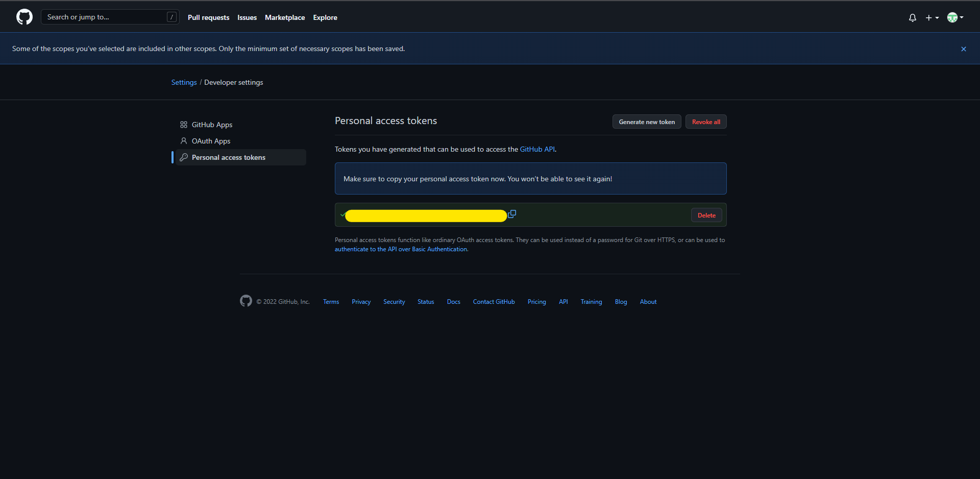Open Privacy footer link
The image size is (980, 479).
[361, 302]
